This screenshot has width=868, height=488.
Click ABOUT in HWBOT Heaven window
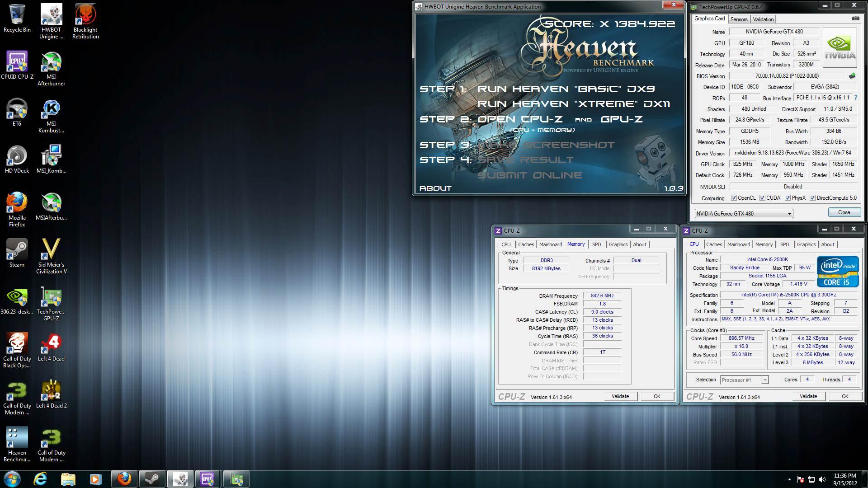(x=435, y=188)
